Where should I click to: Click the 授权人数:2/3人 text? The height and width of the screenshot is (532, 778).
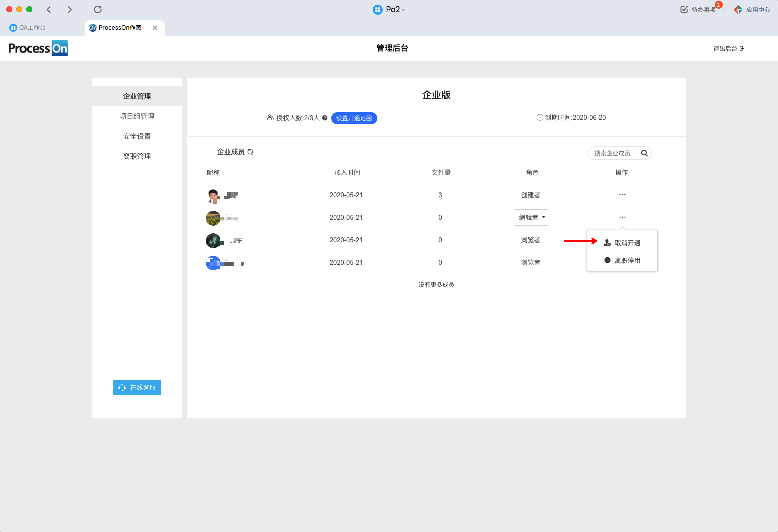tap(298, 118)
